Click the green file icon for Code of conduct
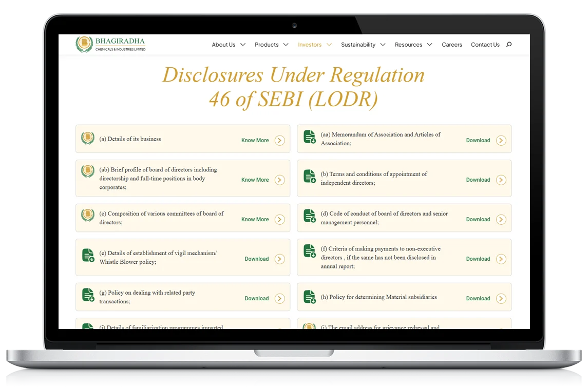The width and height of the screenshot is (588, 388). pyautogui.click(x=310, y=216)
